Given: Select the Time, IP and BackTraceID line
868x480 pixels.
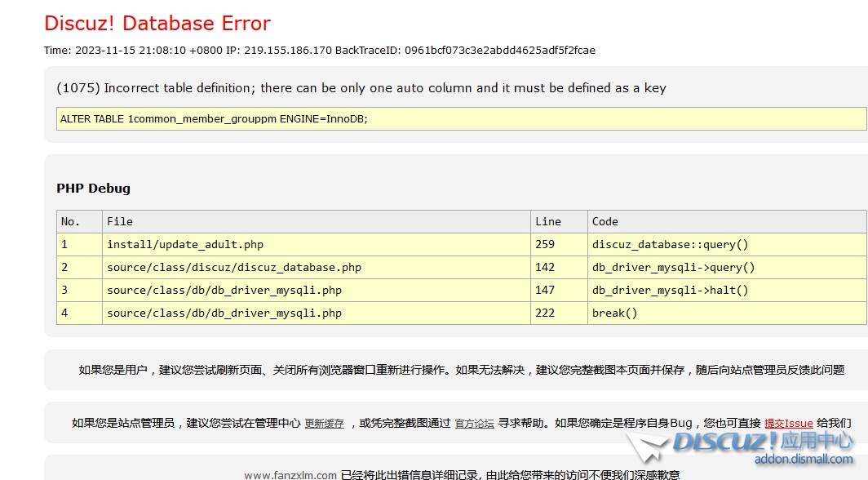Looking at the screenshot, I should coord(320,51).
